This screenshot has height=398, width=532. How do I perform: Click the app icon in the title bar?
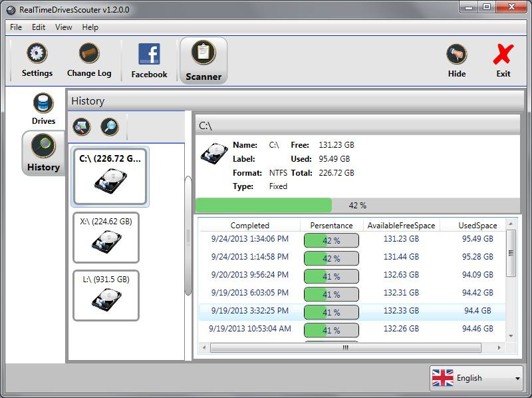[11, 10]
